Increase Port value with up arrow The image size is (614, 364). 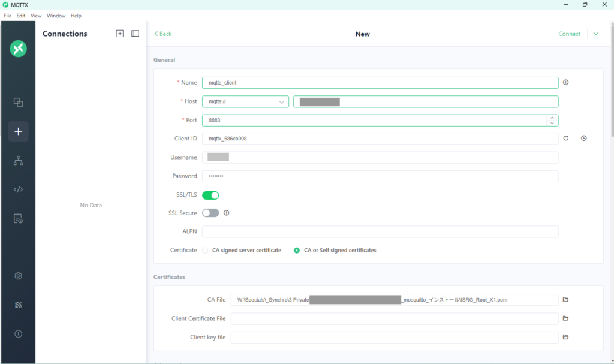coord(552,118)
